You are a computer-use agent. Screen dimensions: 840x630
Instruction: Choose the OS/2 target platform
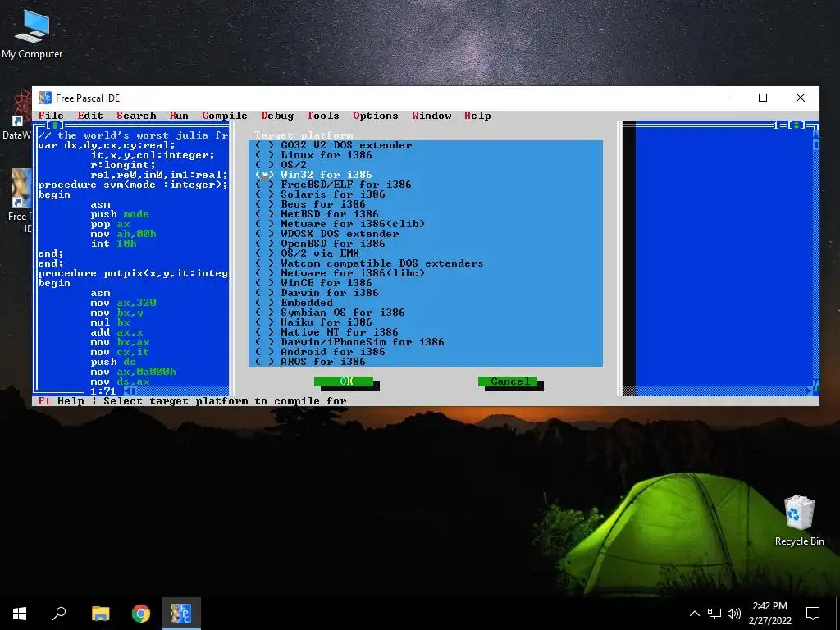click(x=281, y=164)
